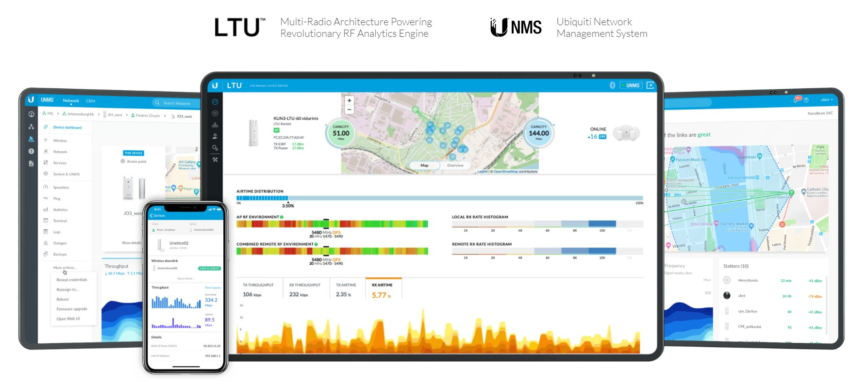
Task: Open alerts exclamation icon in UNMS left rail
Action: click(x=31, y=151)
